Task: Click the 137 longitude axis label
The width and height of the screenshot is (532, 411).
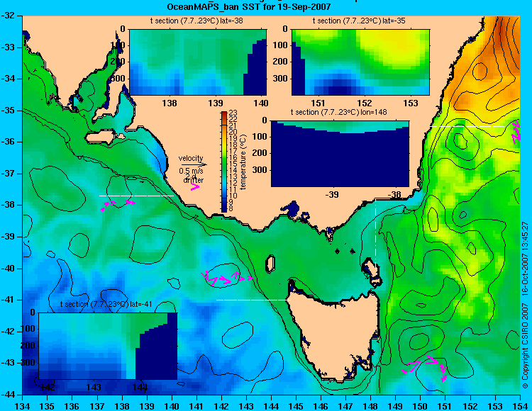Action: click(x=97, y=406)
